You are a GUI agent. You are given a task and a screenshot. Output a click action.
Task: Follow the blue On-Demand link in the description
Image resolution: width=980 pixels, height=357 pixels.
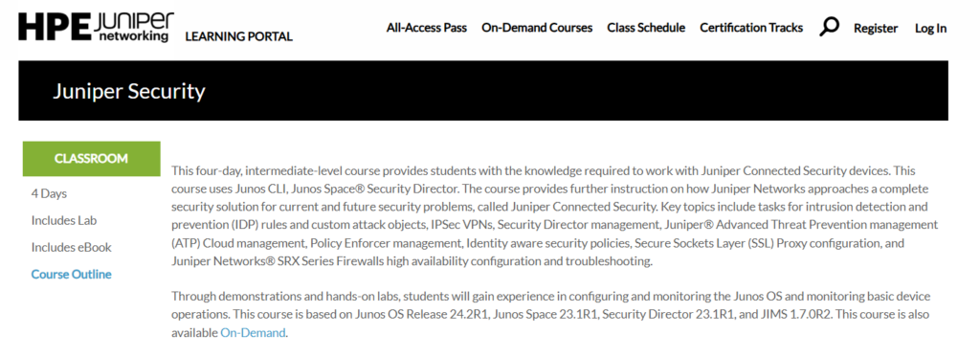pyautogui.click(x=253, y=333)
